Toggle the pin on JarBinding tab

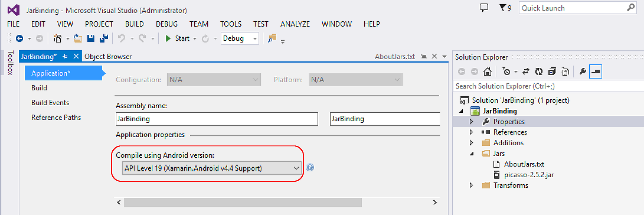coord(65,56)
